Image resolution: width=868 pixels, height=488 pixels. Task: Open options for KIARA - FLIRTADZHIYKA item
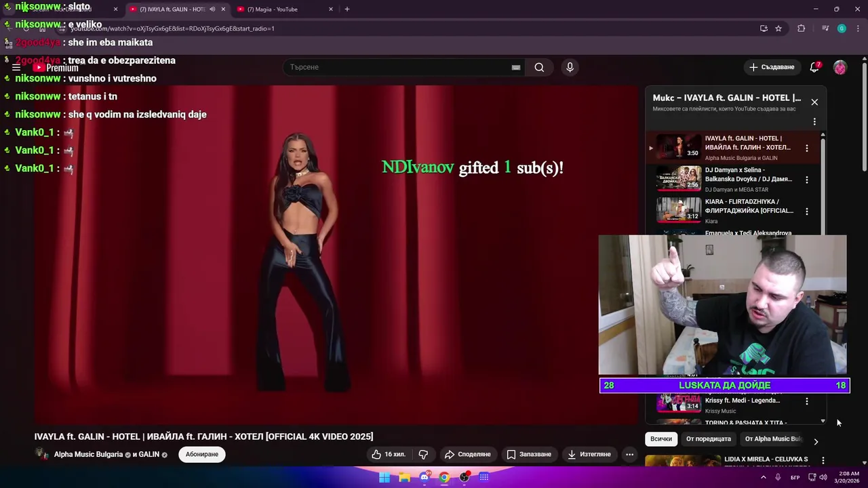pos(807,211)
